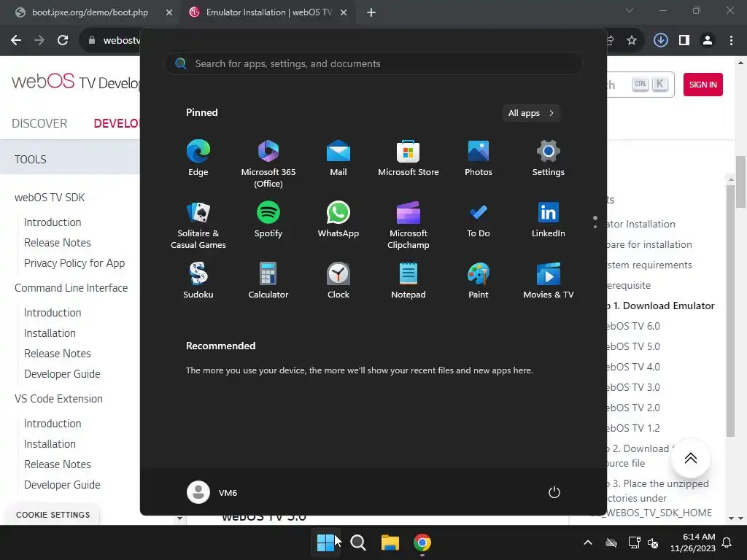Launch Solitaire & Casual Games
The image size is (747, 560).
point(198,226)
